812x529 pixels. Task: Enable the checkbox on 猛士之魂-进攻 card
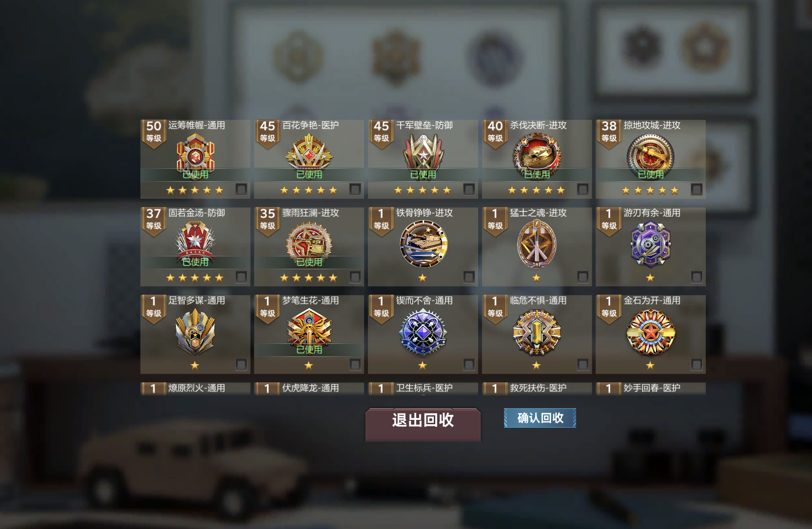(x=582, y=277)
